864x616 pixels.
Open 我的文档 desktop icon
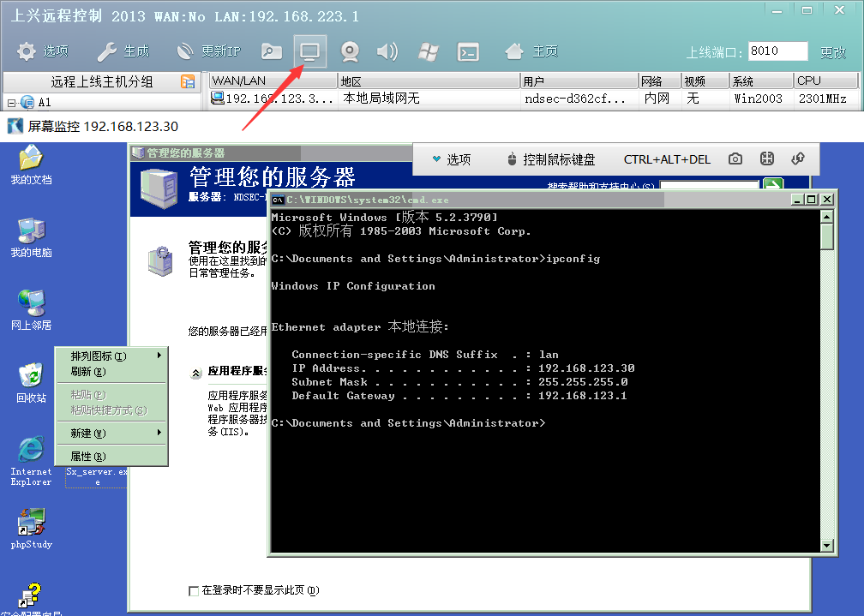coord(31,164)
